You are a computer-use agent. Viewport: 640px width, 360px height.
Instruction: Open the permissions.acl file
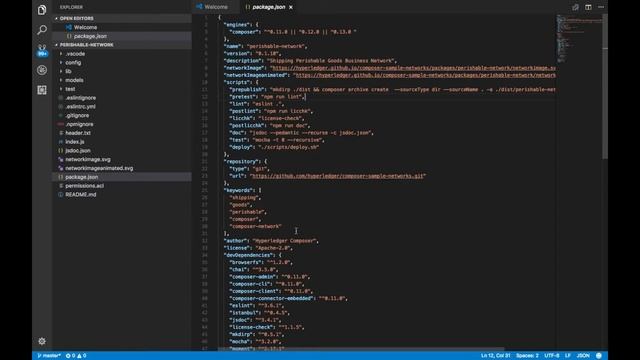(x=122, y=186)
